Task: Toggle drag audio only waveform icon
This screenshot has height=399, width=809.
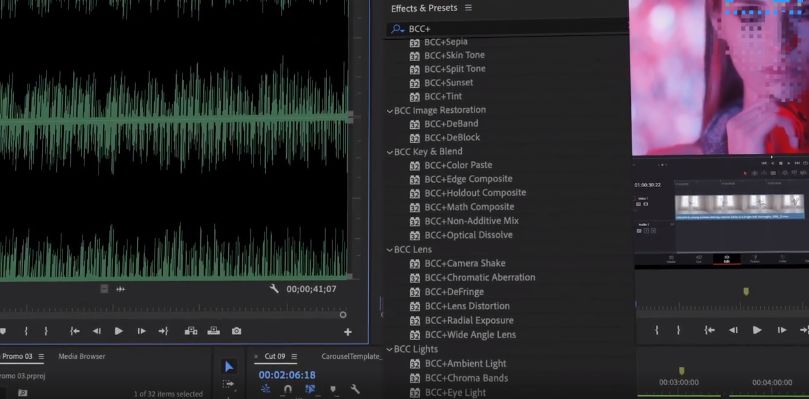Action: coord(120,290)
